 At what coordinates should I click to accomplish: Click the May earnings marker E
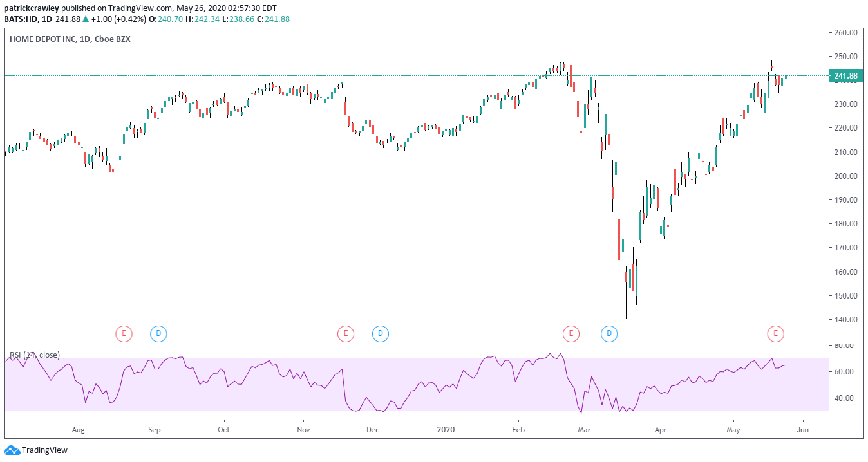click(776, 333)
